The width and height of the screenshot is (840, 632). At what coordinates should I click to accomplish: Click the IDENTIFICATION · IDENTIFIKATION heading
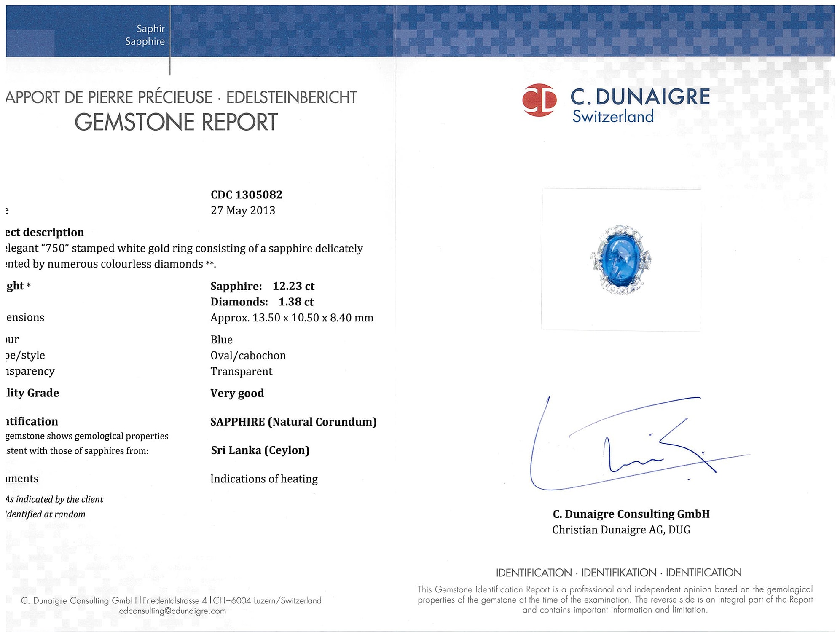pyautogui.click(x=618, y=573)
